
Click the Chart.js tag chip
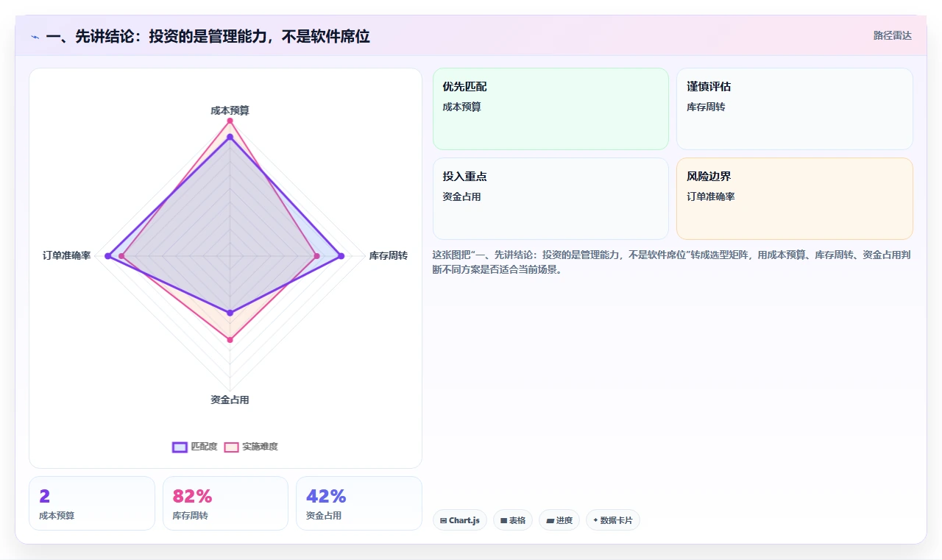pos(460,520)
